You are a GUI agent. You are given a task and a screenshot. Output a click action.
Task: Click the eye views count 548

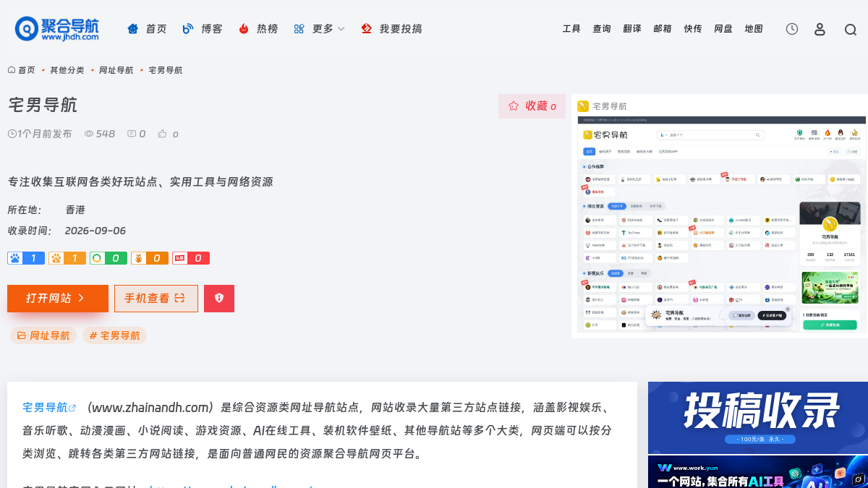[x=100, y=134]
